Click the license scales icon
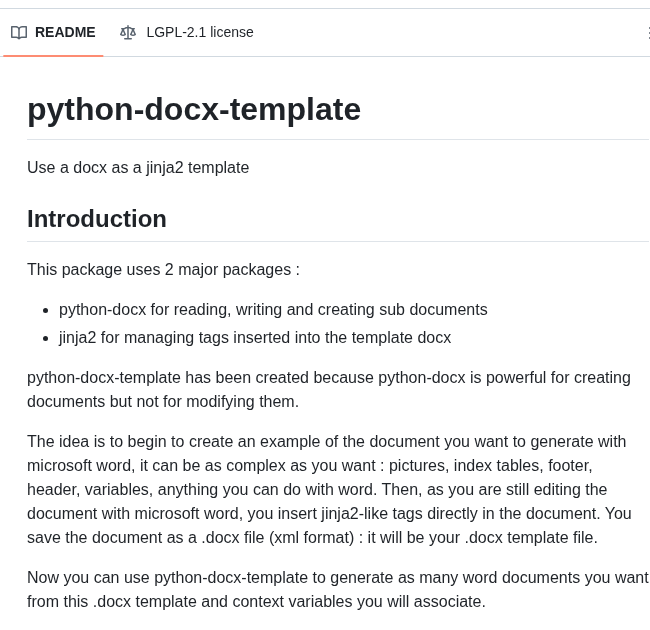Viewport: 650px width, 630px height. pyautogui.click(x=128, y=32)
